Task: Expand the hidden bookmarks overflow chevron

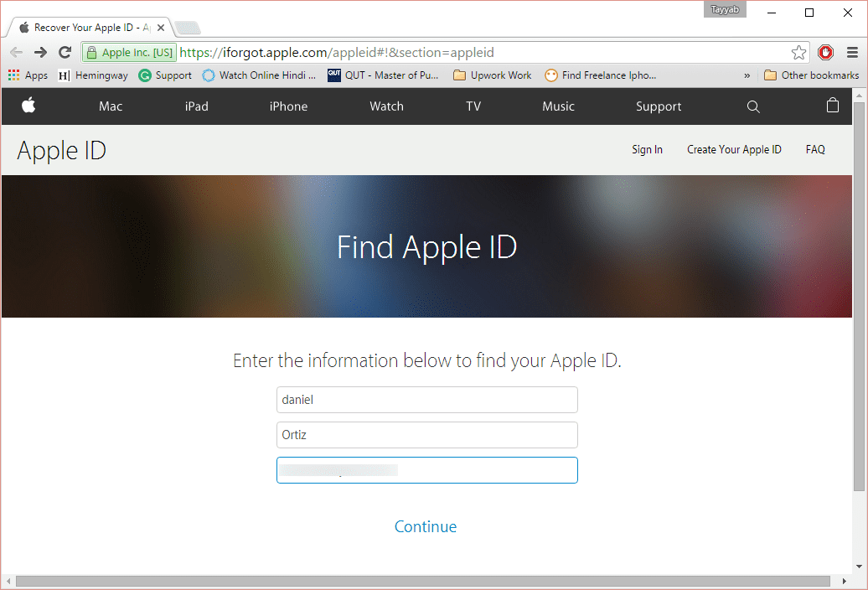Action: click(747, 75)
